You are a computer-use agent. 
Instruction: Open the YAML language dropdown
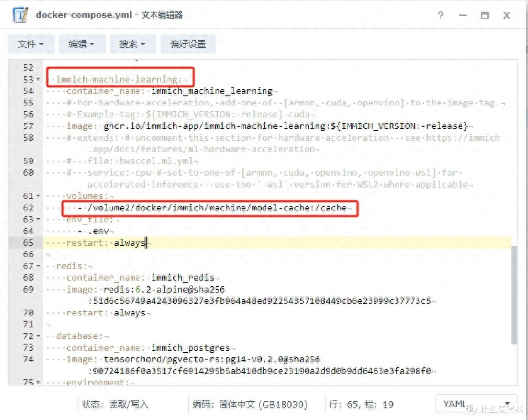(476, 403)
